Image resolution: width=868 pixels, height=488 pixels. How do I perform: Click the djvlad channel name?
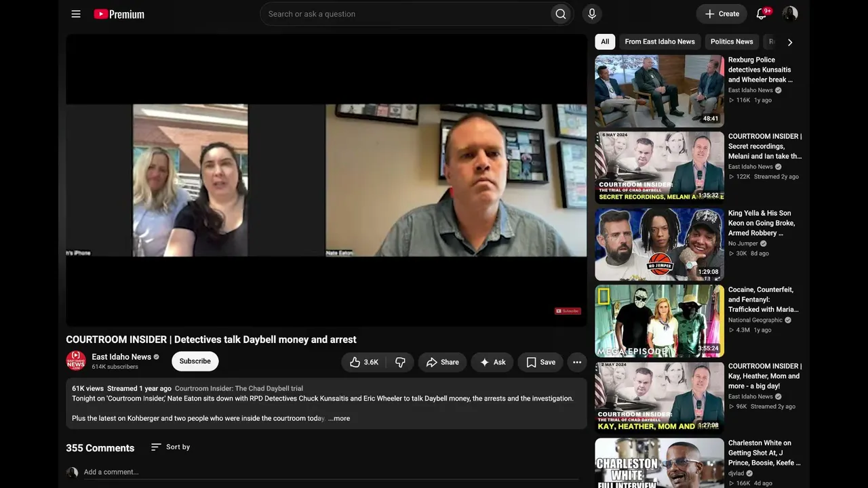pyautogui.click(x=736, y=473)
